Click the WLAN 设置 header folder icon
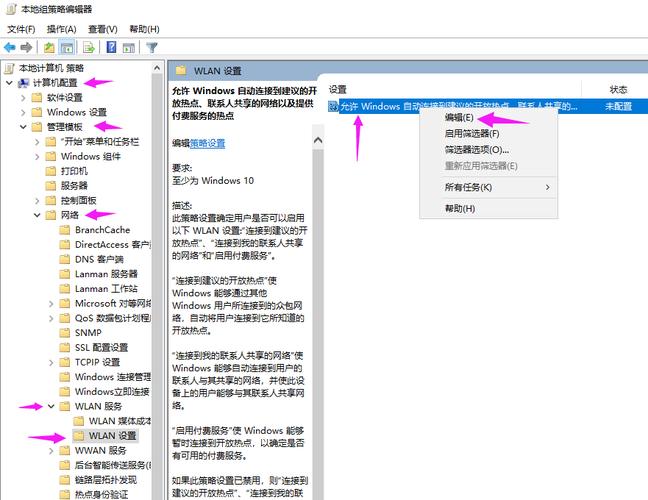 181,70
